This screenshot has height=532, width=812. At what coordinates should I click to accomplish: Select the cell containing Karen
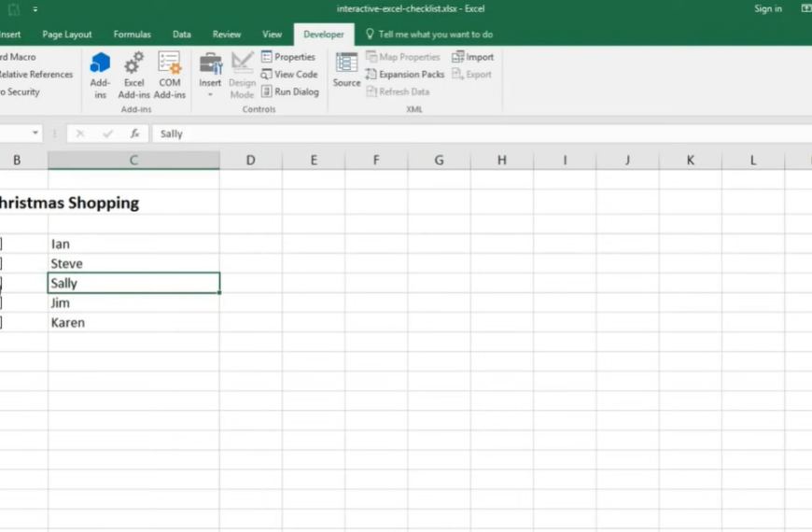(133, 322)
